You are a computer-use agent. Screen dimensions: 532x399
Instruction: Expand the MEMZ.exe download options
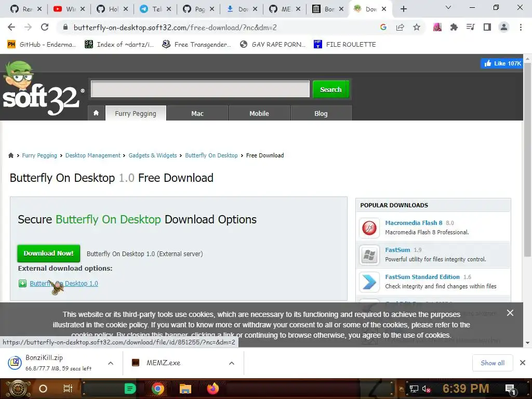232,363
